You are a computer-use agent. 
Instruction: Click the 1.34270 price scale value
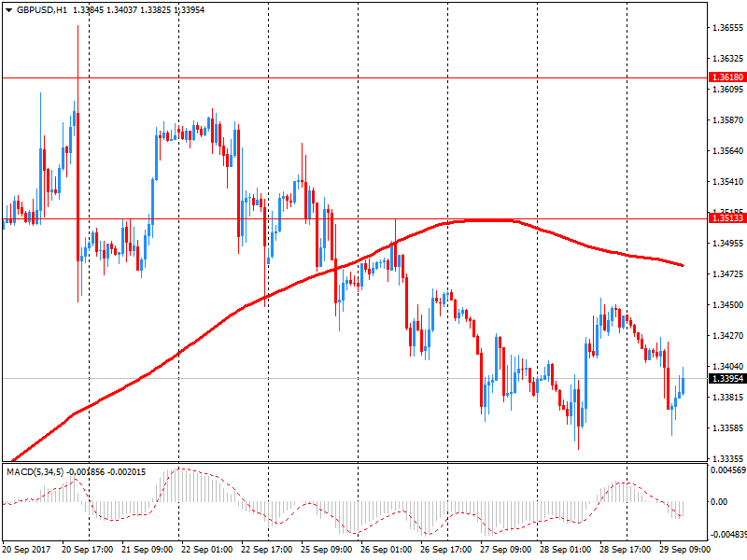(x=727, y=336)
